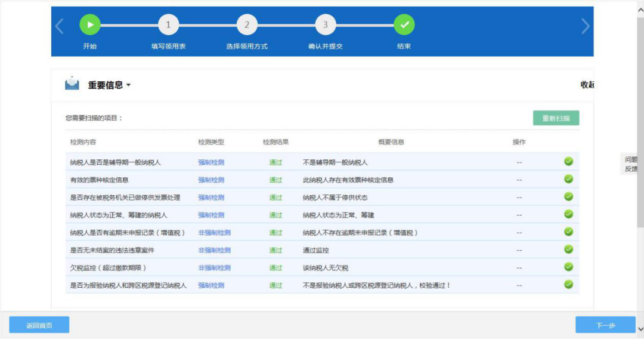Click 通过 result in 欠税监控 row
644x339 pixels.
(275, 268)
